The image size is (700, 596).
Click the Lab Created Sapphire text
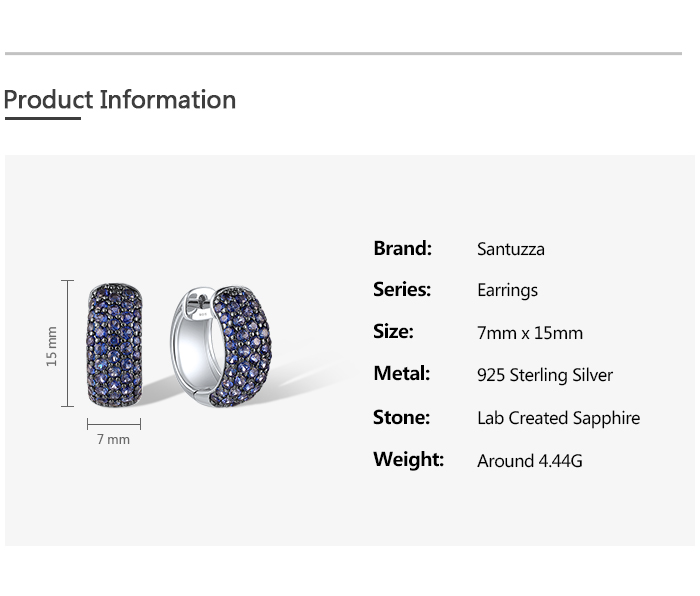point(558,418)
